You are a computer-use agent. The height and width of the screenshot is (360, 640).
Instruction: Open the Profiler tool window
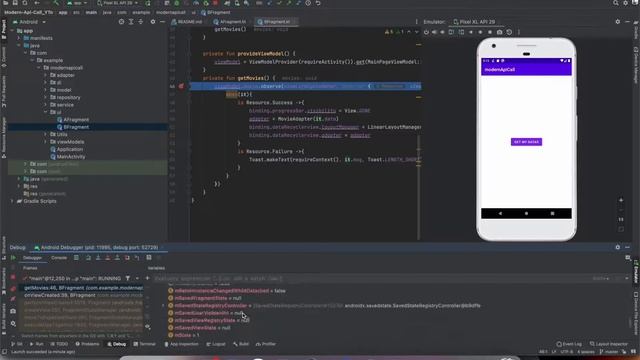(265, 344)
